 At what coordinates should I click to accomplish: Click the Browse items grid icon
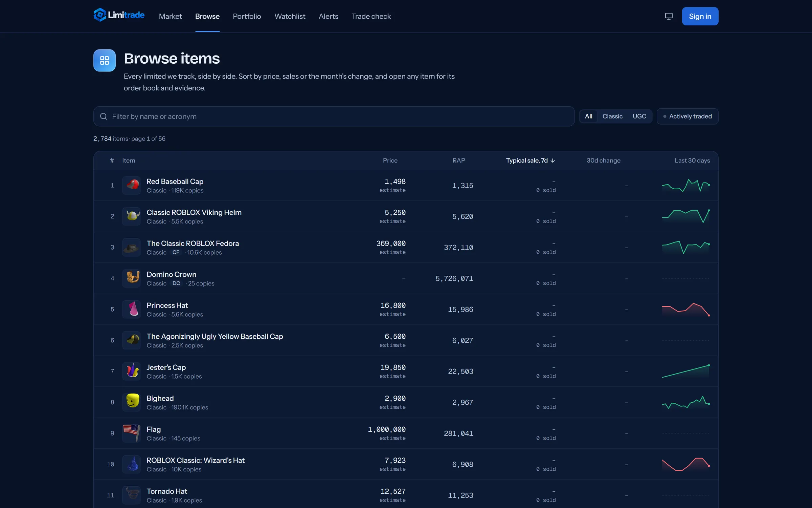[105, 61]
